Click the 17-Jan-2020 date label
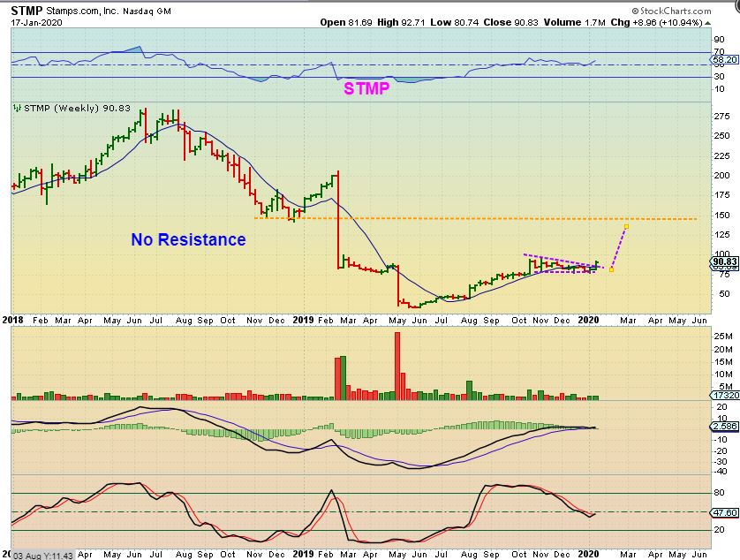Viewport: 740px width, 560px height. [x=37, y=23]
